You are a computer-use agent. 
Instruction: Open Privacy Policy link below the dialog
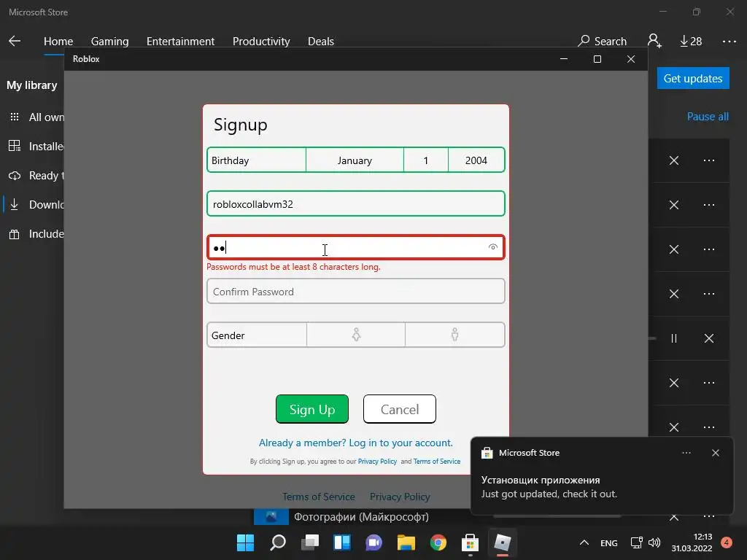pyautogui.click(x=400, y=497)
